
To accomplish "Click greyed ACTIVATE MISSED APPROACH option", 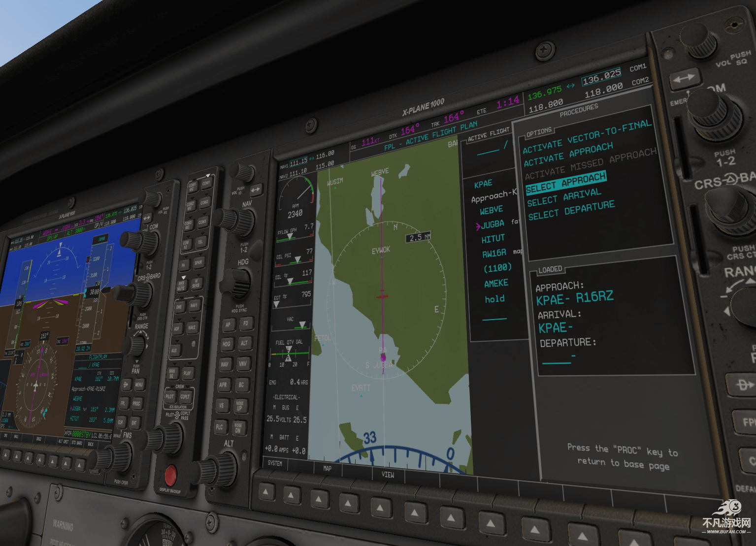I will (x=591, y=164).
